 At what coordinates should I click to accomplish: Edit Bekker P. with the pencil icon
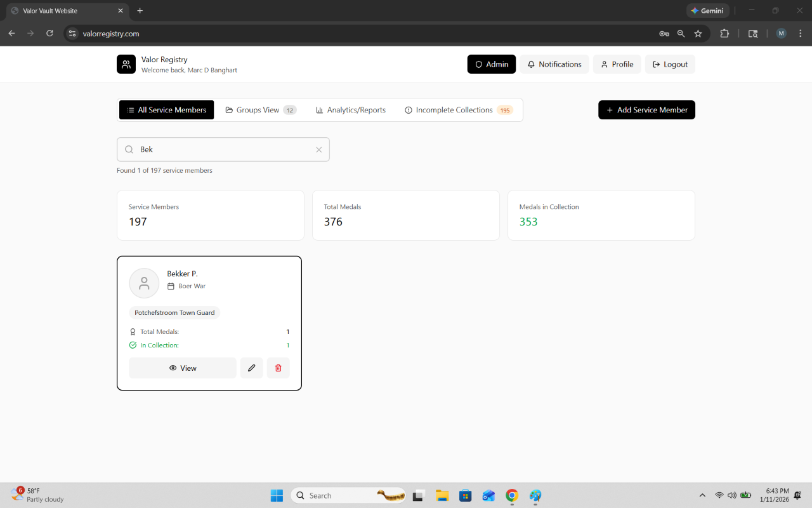coord(251,368)
